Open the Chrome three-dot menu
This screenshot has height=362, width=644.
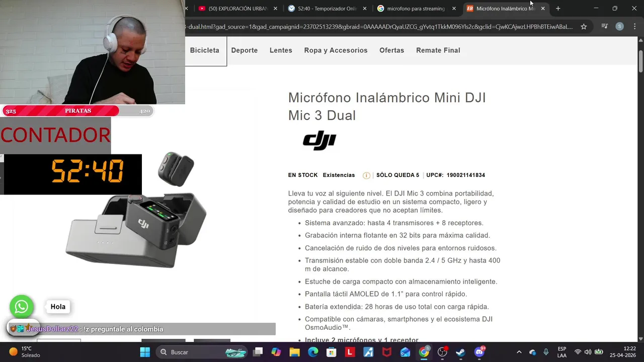(634, 27)
